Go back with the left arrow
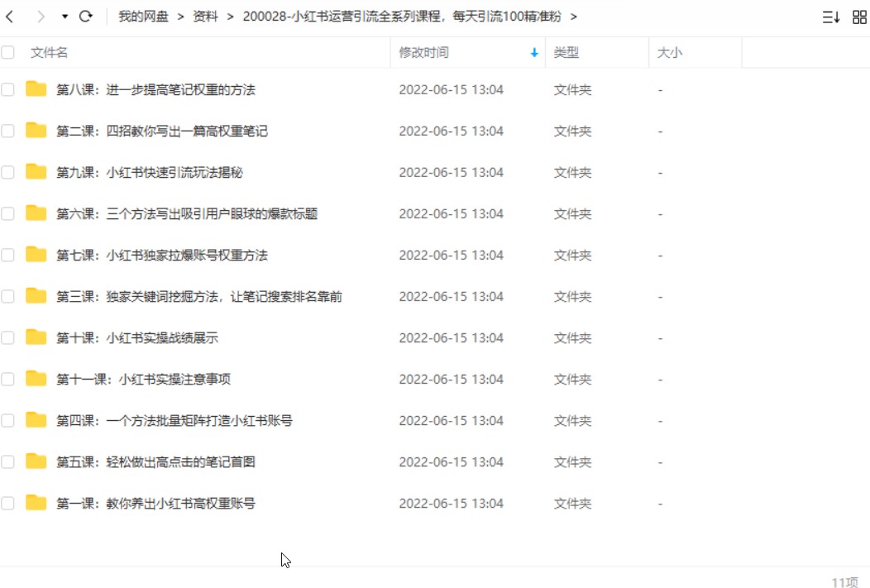Screen dimensions: 870x588 9,17
